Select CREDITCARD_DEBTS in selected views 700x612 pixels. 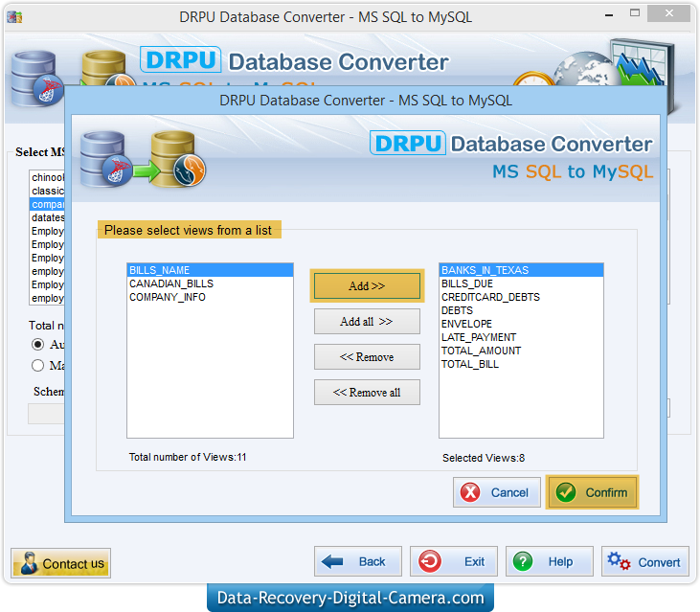pyautogui.click(x=522, y=297)
